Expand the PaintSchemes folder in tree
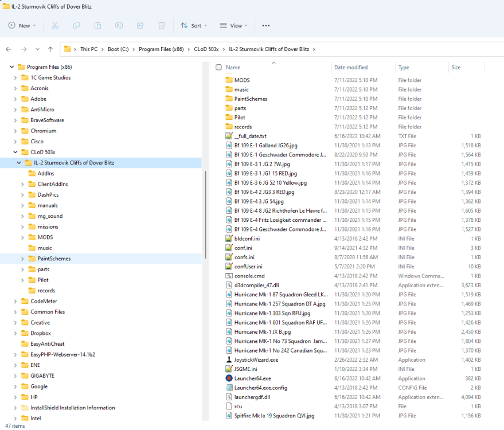 (22, 259)
